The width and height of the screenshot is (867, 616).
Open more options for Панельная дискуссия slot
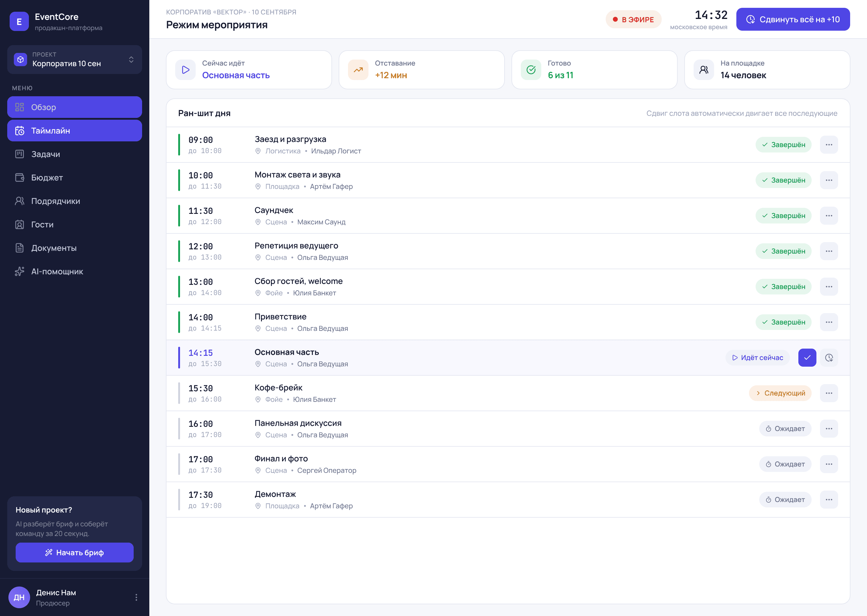click(829, 429)
